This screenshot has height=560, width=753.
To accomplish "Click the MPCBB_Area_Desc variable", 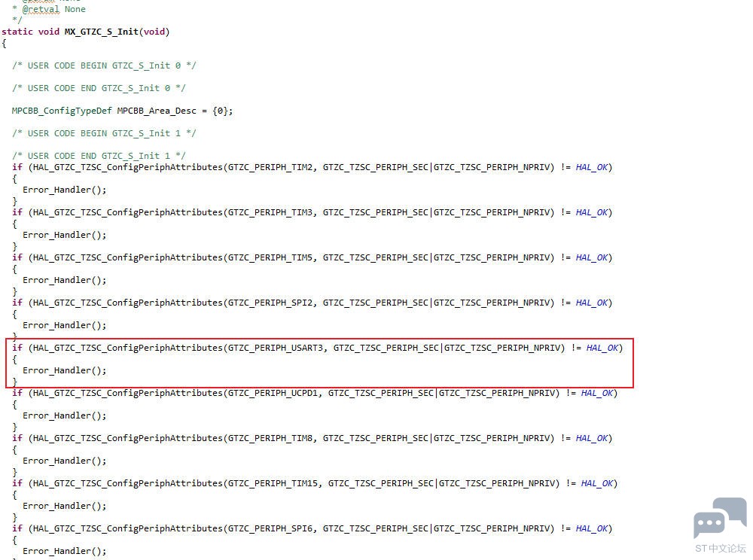I will coord(157,111).
